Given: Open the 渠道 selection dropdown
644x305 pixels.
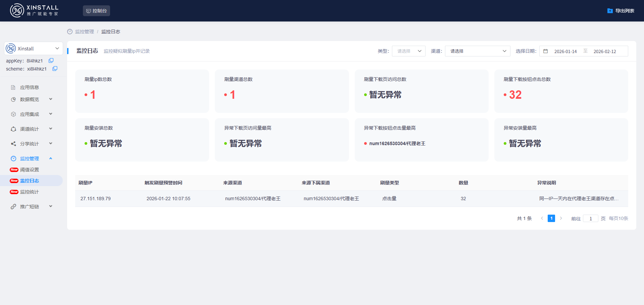Looking at the screenshot, I should point(477,51).
